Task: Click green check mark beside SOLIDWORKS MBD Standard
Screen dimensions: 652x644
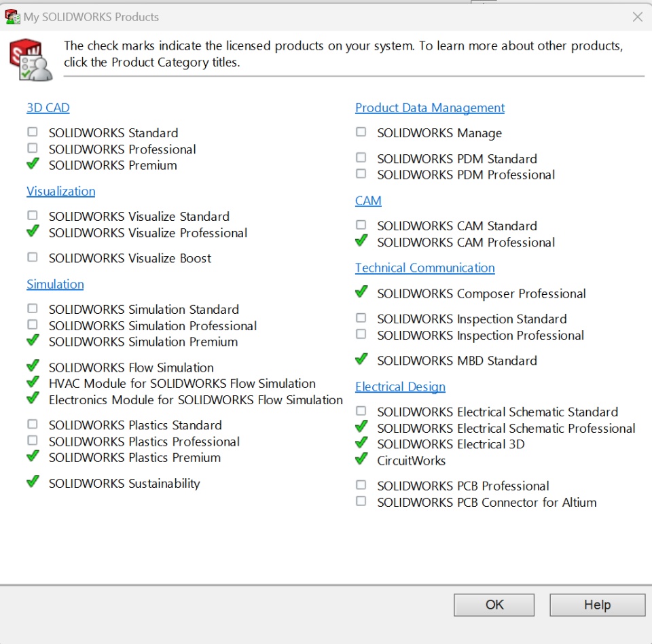Action: 361,359
